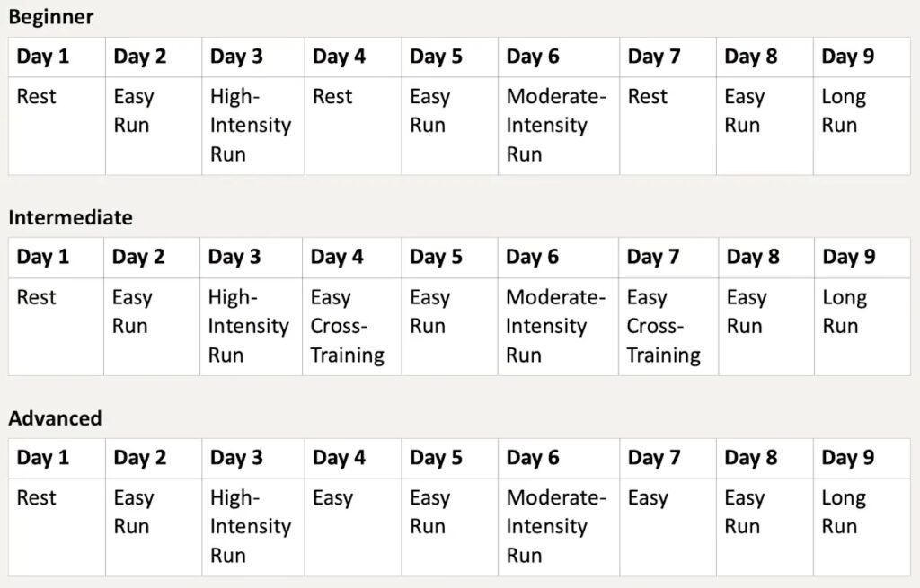Select Beginner Day 3 High-Intensity Run cell
This screenshot has height=588, width=920.
coord(252,125)
